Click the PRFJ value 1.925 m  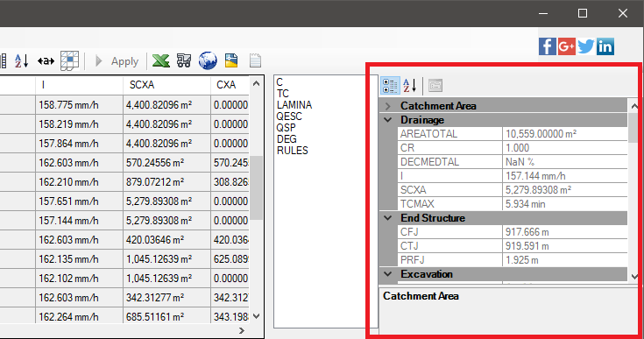coord(565,260)
